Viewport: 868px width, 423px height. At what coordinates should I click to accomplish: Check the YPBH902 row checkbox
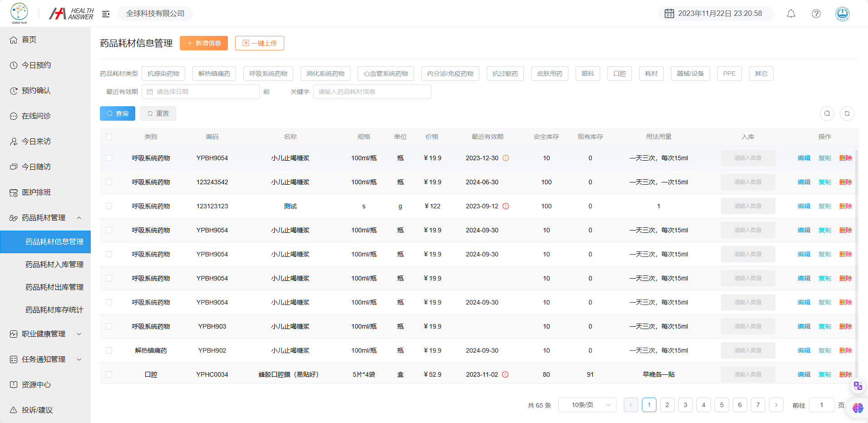109,350
